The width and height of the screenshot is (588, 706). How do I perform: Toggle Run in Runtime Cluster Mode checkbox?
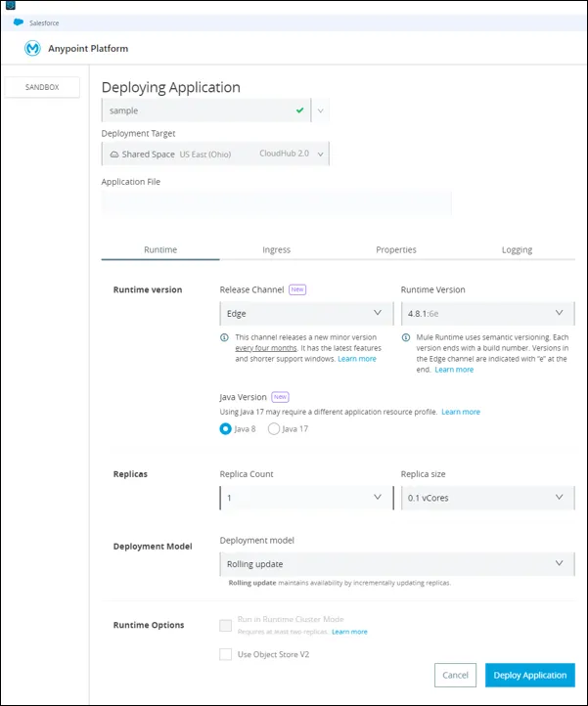tap(225, 626)
